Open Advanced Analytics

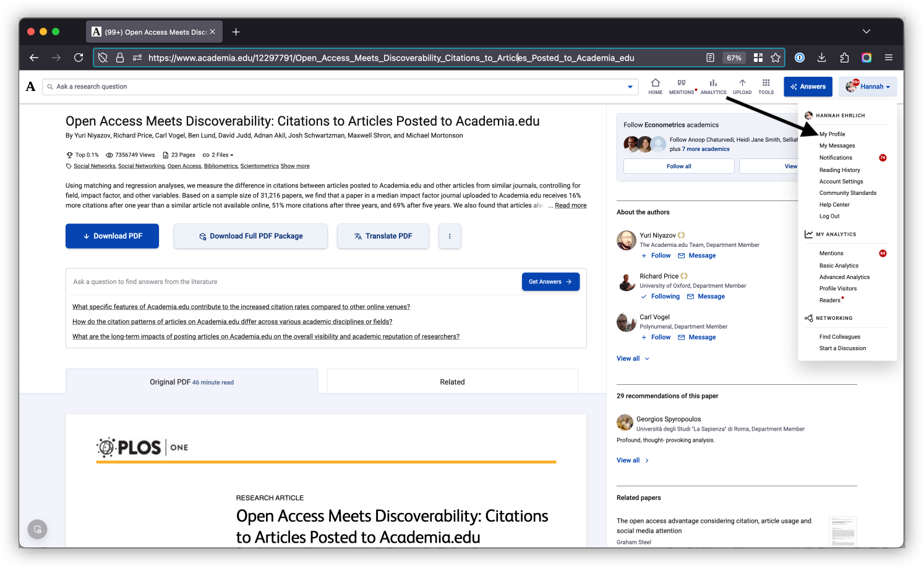(x=844, y=277)
